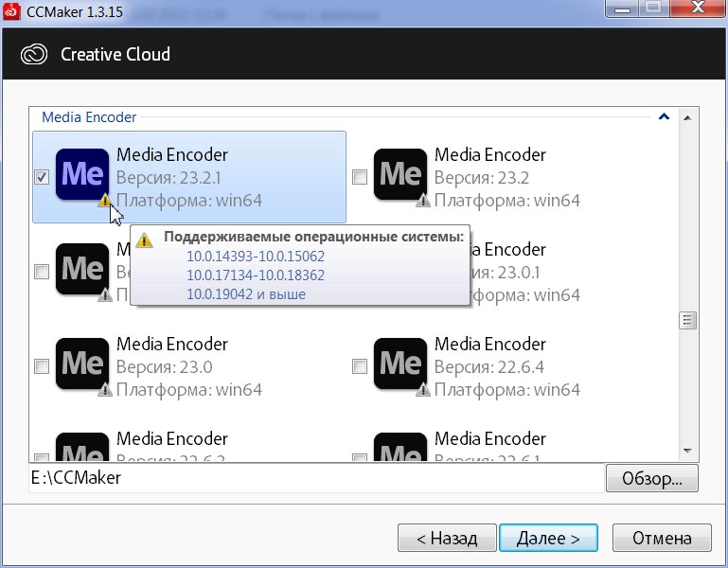Check the Media Encoder 23.0 checkbox
Image resolution: width=728 pixels, height=568 pixels.
pyautogui.click(x=42, y=366)
